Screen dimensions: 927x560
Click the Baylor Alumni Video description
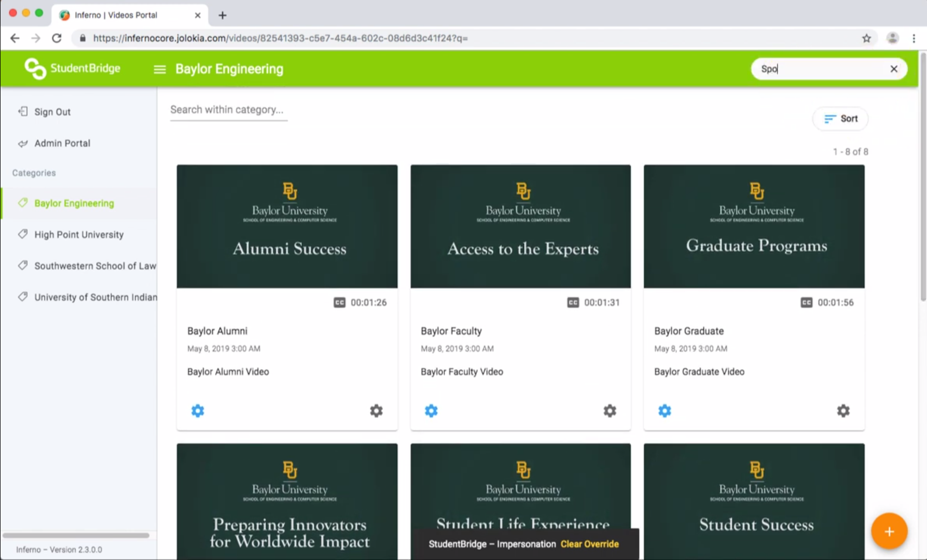point(228,372)
